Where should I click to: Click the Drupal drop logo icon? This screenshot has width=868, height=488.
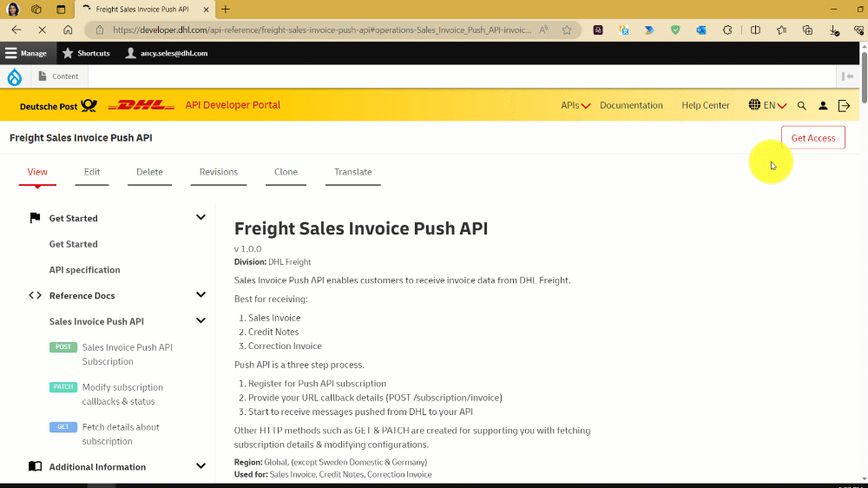click(x=15, y=76)
